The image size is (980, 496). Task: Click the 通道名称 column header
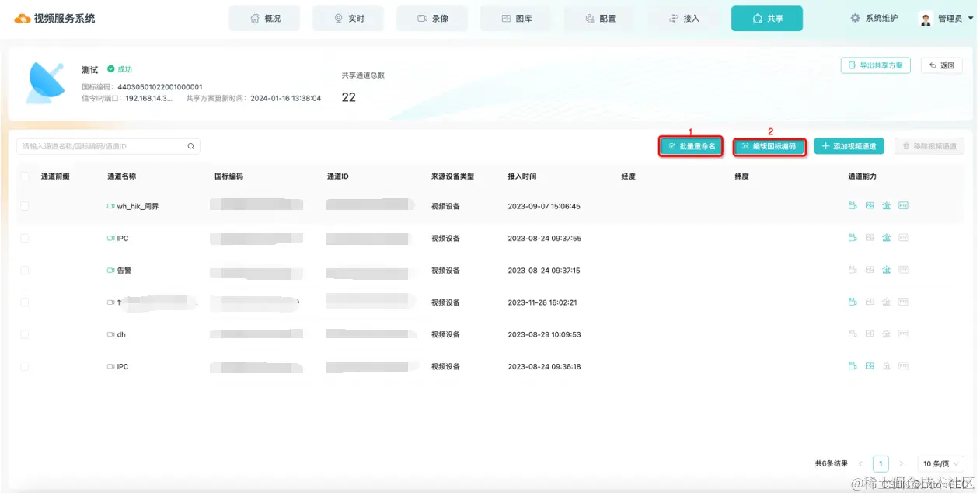[x=121, y=176]
